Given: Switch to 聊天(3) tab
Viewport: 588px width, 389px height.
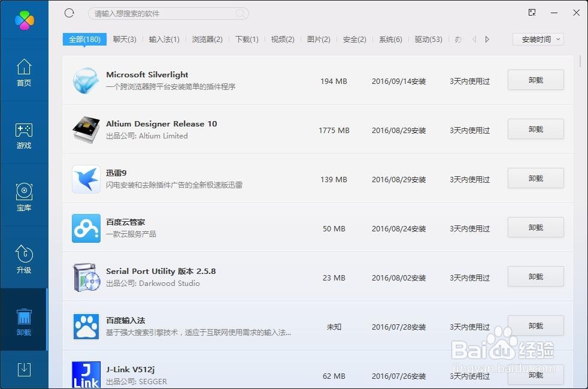Looking at the screenshot, I should (125, 40).
